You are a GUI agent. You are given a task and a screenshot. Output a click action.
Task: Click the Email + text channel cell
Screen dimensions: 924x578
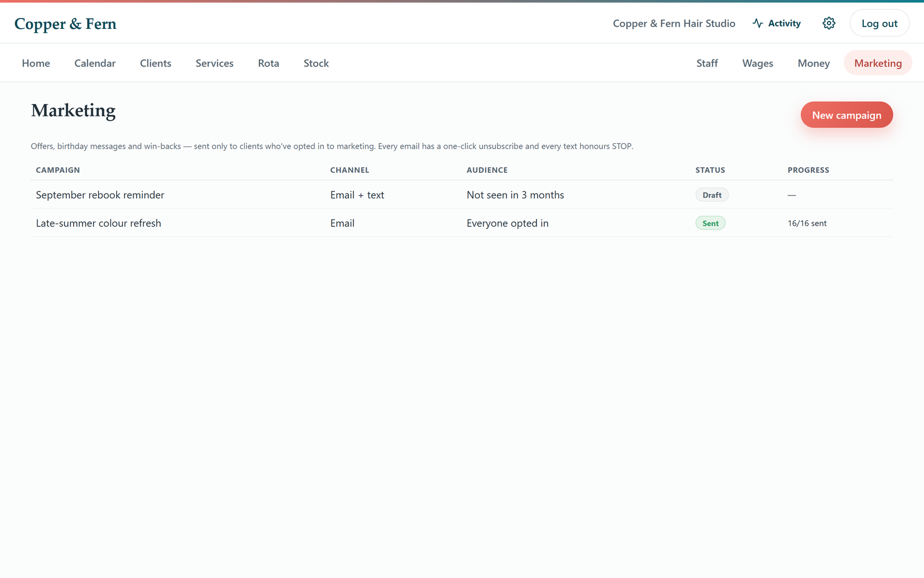(x=357, y=195)
